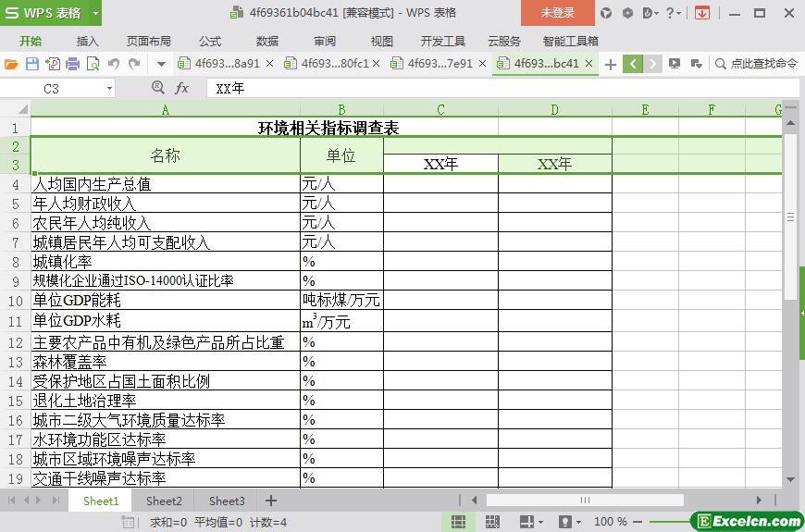Click the red download update icon

[x=701, y=13]
